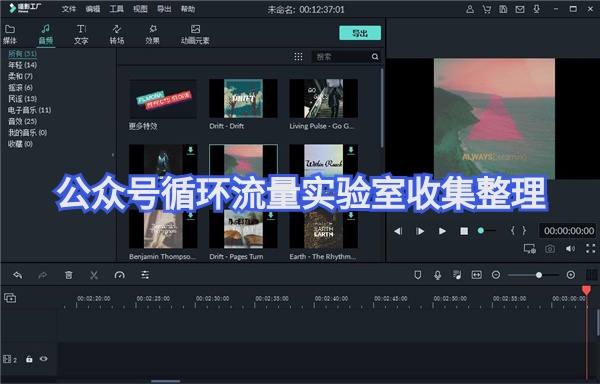Open the 帮助 menu

tap(188, 9)
